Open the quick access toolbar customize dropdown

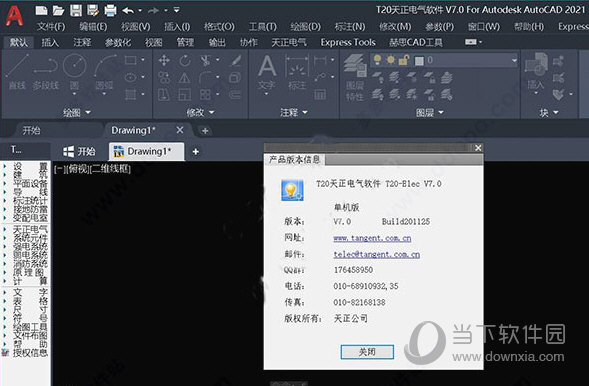[176, 10]
